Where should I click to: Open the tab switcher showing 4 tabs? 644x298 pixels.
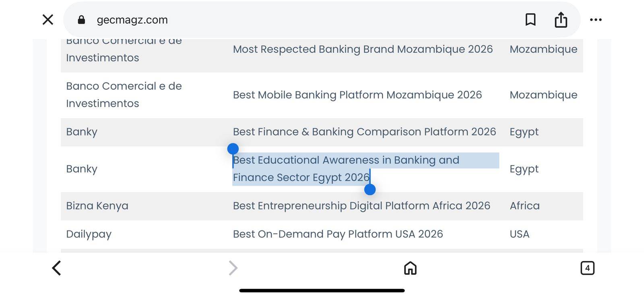[x=587, y=268]
